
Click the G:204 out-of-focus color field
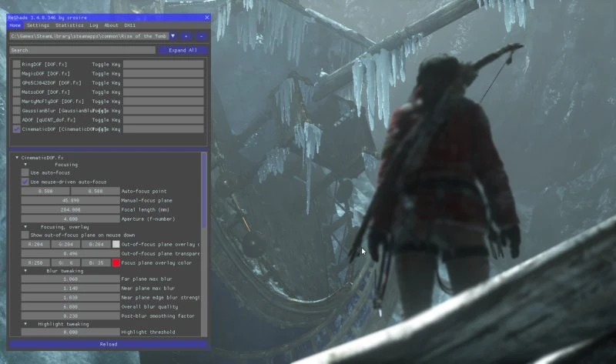click(x=65, y=244)
